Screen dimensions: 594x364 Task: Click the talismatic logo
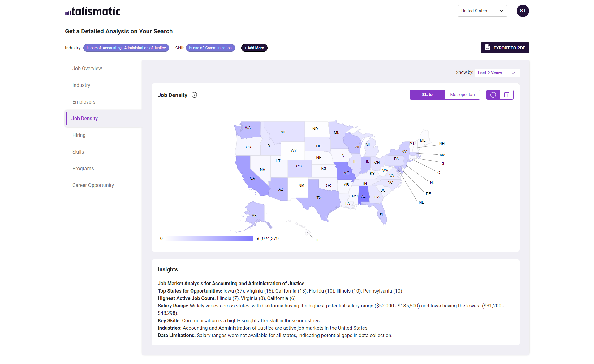(x=93, y=11)
